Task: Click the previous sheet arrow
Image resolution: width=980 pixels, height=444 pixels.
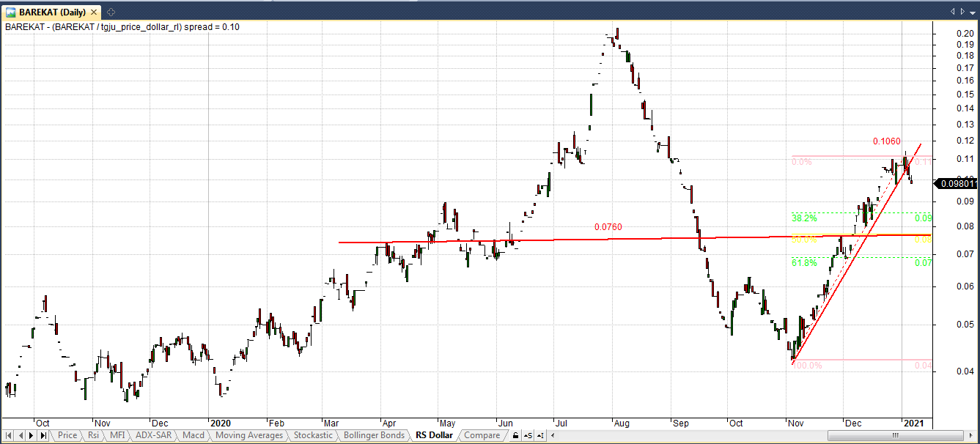Action: (20, 435)
